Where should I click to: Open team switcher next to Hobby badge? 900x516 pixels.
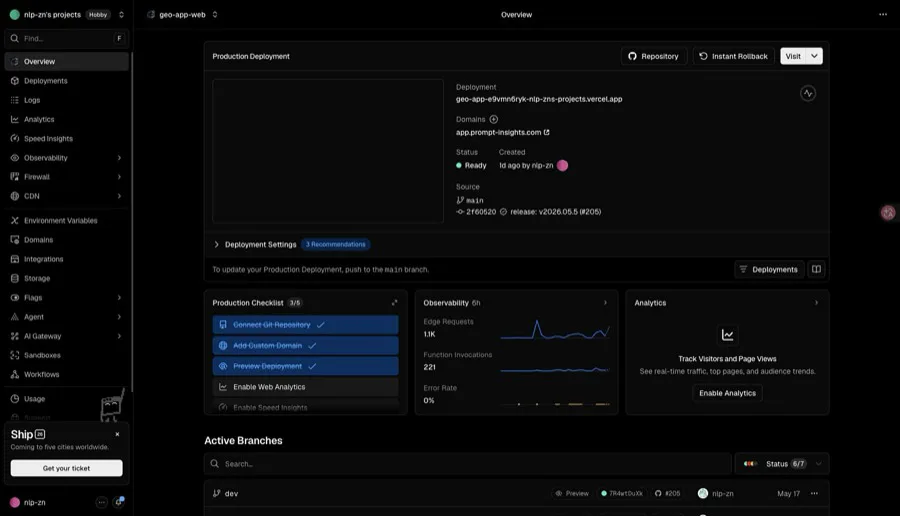coord(121,15)
